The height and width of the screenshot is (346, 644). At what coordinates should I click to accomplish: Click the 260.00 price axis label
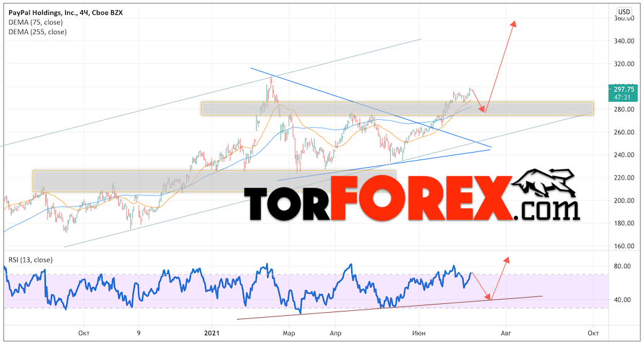(625, 132)
